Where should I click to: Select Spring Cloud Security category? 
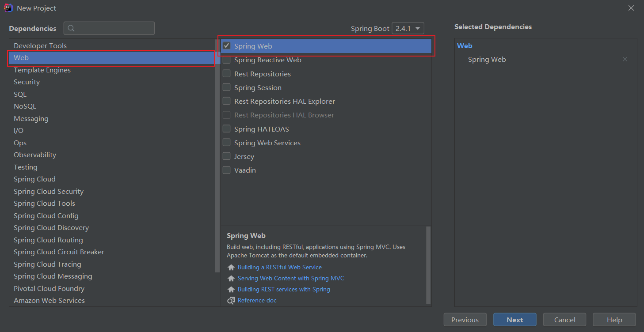(x=112, y=191)
